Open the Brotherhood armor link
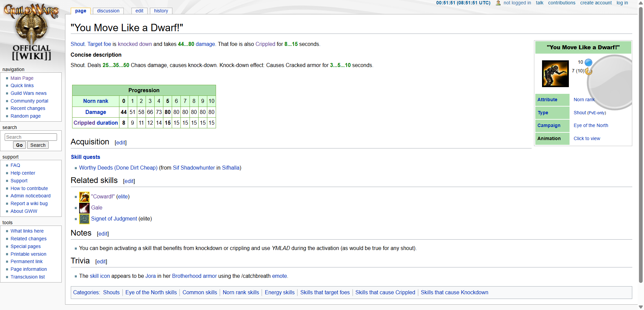Viewport: 644px width, 310px height. 194,276
